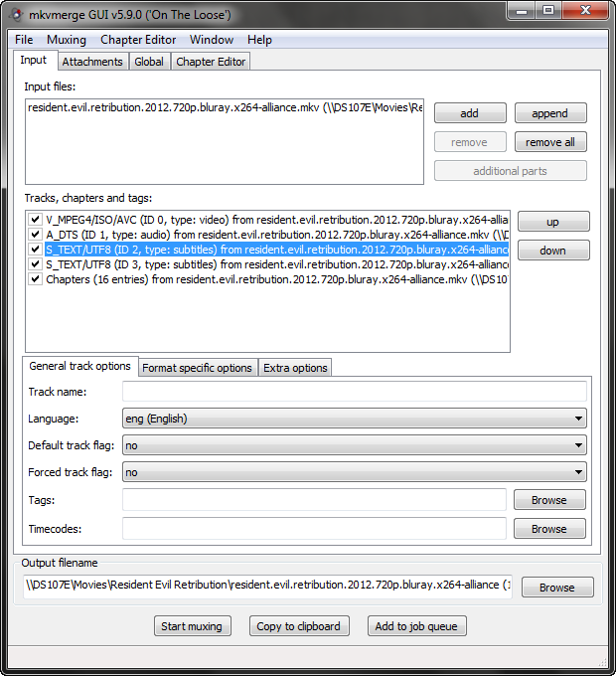The width and height of the screenshot is (616, 676).
Task: Click the Tags input field
Action: tap(314, 500)
